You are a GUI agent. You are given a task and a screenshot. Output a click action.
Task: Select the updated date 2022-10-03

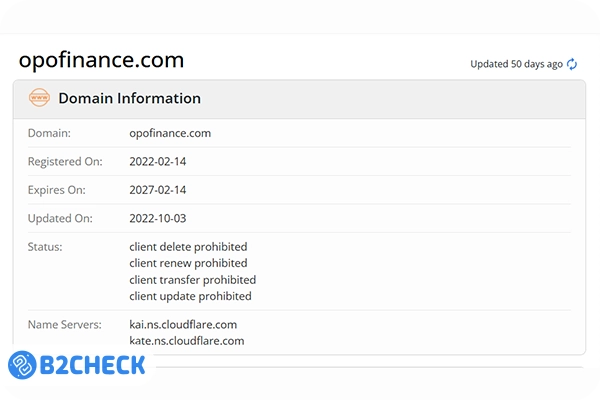(x=160, y=218)
